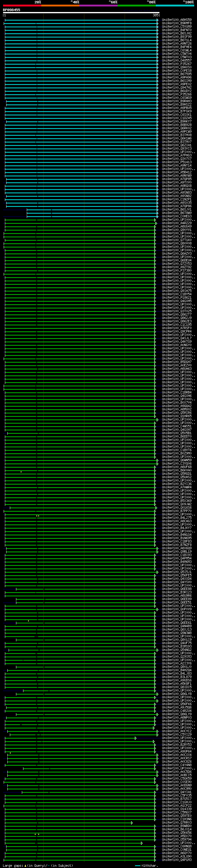Choose hit UniRef100_Q9AXS0
The width and height of the screenshot is (197, 868).
[x=177, y=67]
